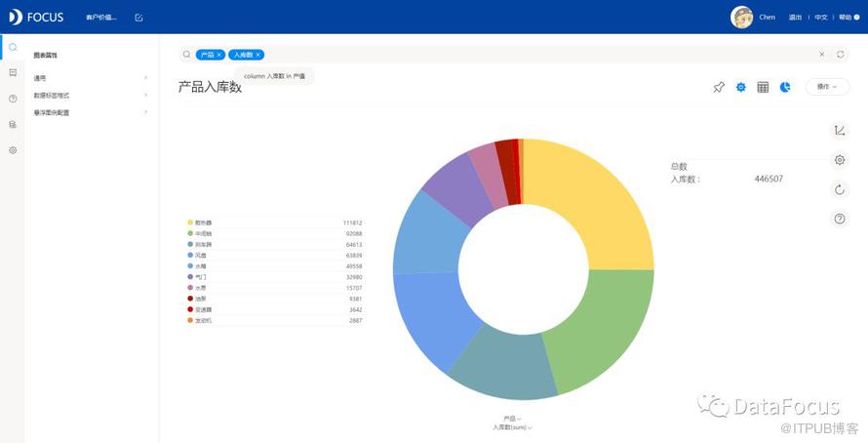Click the 产品入库数 chart title
Image resolution: width=868 pixels, height=443 pixels.
210,87
